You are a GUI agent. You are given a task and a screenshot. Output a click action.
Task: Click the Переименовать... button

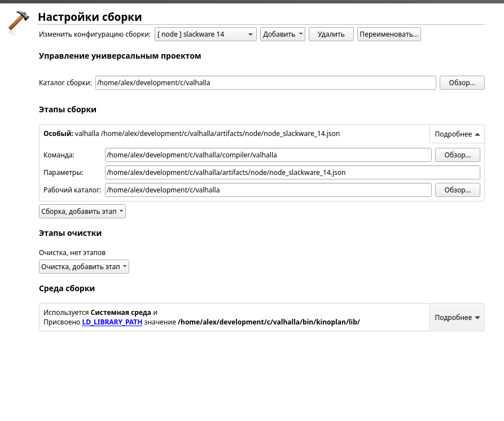pos(389,34)
